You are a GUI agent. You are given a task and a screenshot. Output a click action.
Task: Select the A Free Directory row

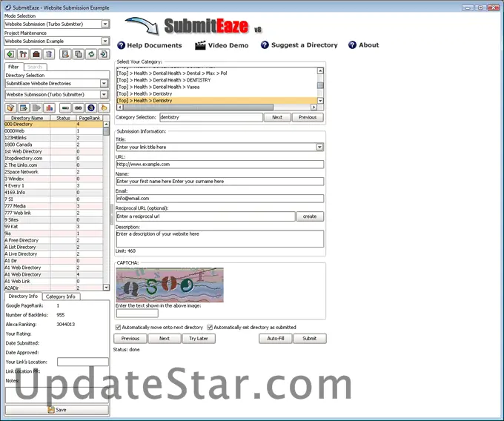pos(53,240)
